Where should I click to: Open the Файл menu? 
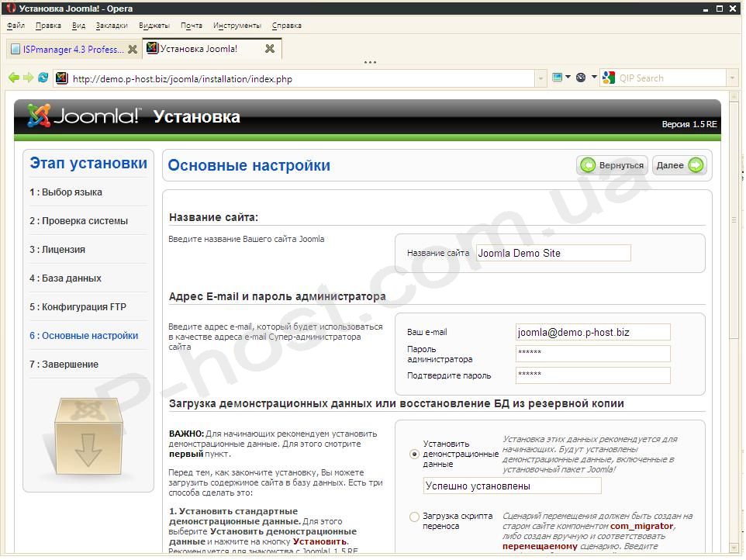click(x=16, y=26)
